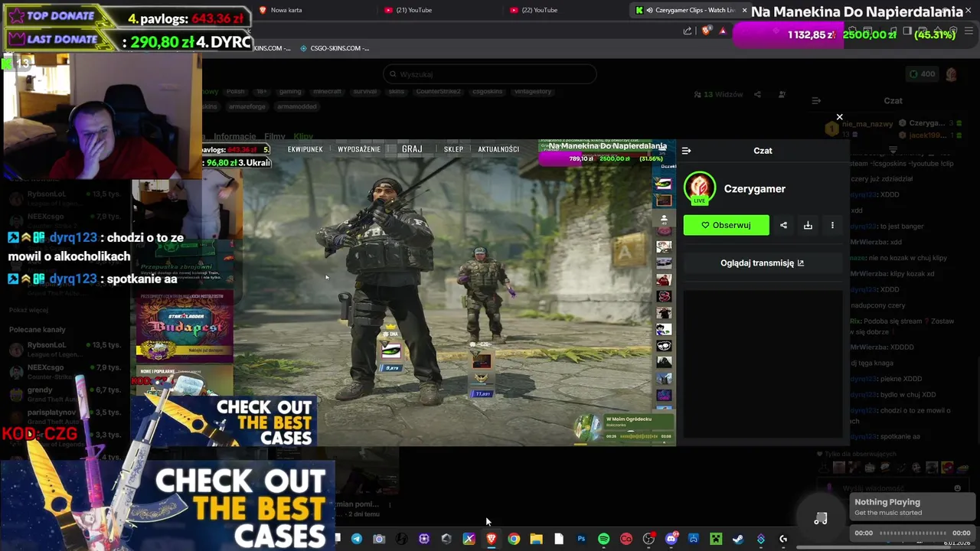Switch to the Nowa karta browser tab
The height and width of the screenshot is (551, 980).
point(286,10)
